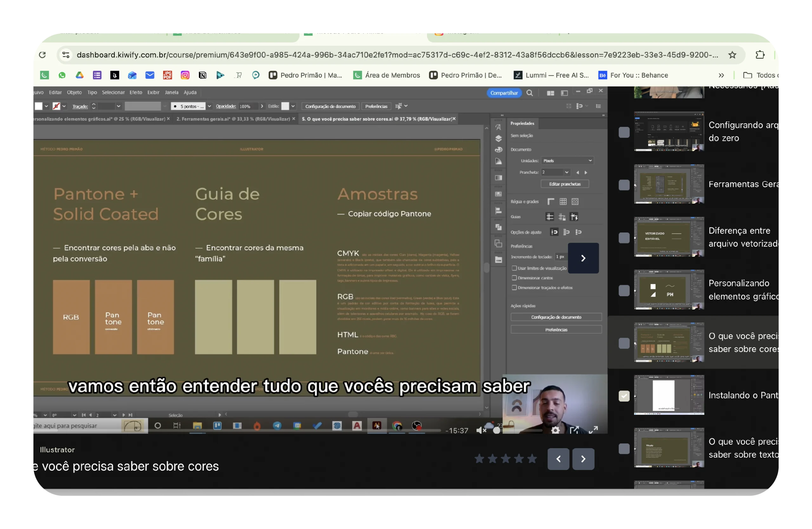Click the video volume slider knob

497,431
